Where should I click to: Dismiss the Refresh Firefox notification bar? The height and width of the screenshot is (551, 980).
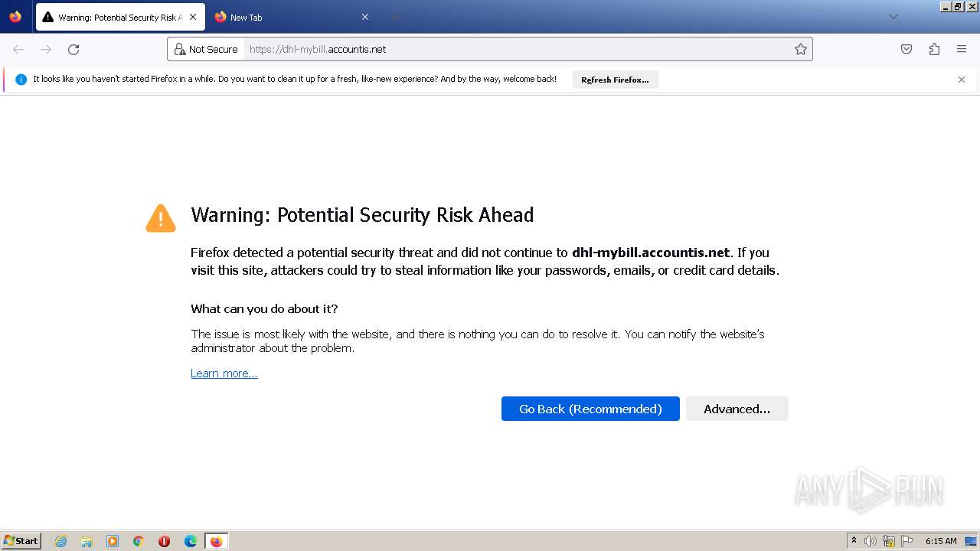[x=962, y=80]
